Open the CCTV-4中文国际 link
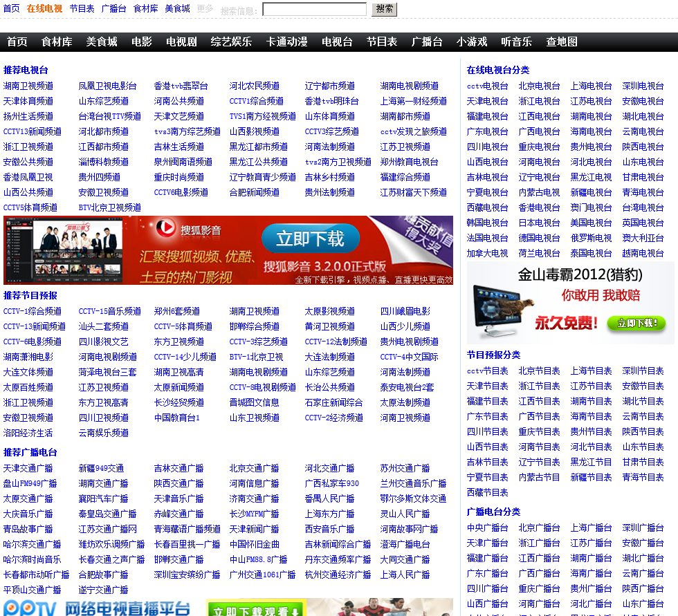 [x=410, y=357]
